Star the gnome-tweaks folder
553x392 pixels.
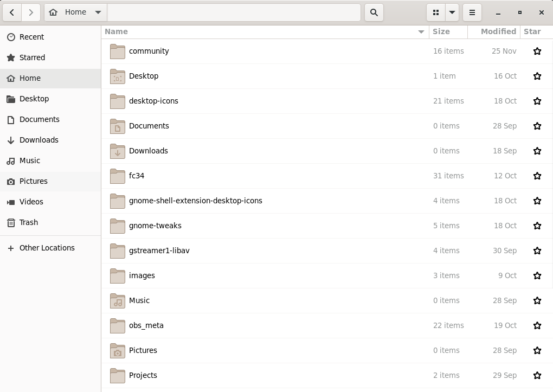pyautogui.click(x=537, y=226)
